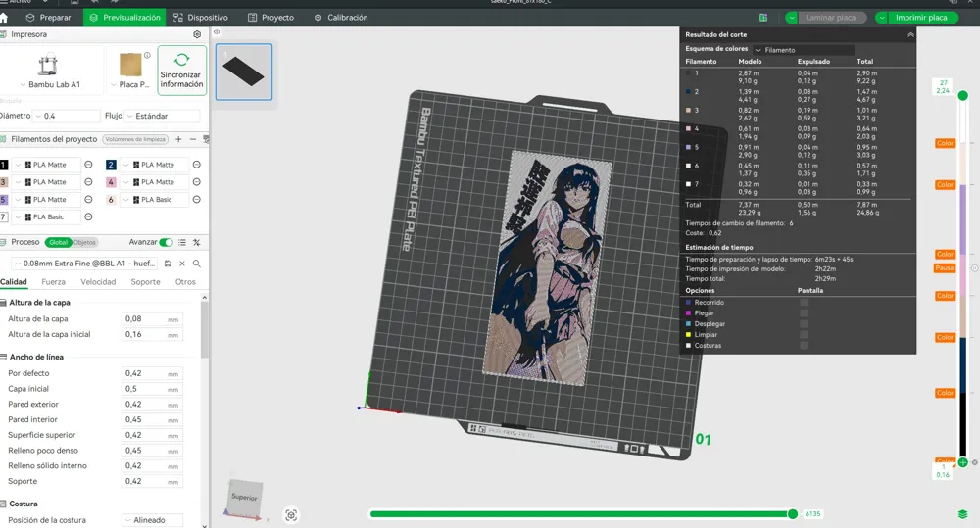Click the plate camera view icon at bottom

(x=291, y=515)
